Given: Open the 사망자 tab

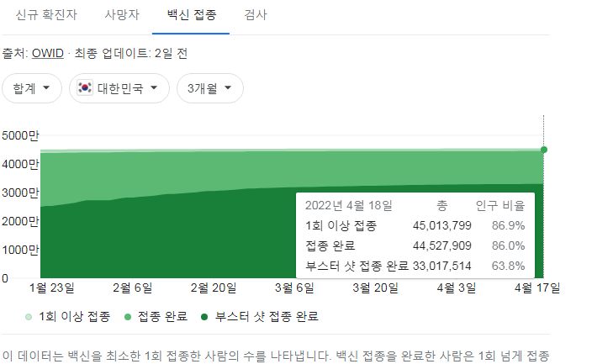Looking at the screenshot, I should (122, 15).
